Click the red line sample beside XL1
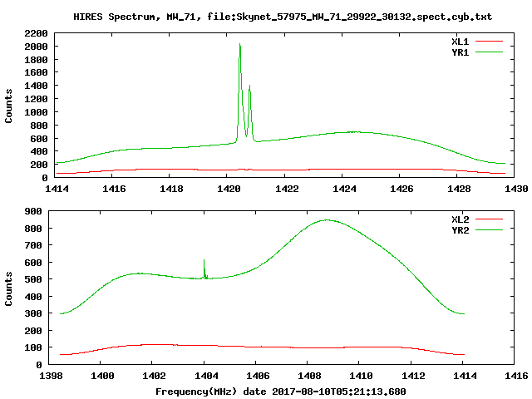The width and height of the screenshot is (532, 399). tap(489, 42)
